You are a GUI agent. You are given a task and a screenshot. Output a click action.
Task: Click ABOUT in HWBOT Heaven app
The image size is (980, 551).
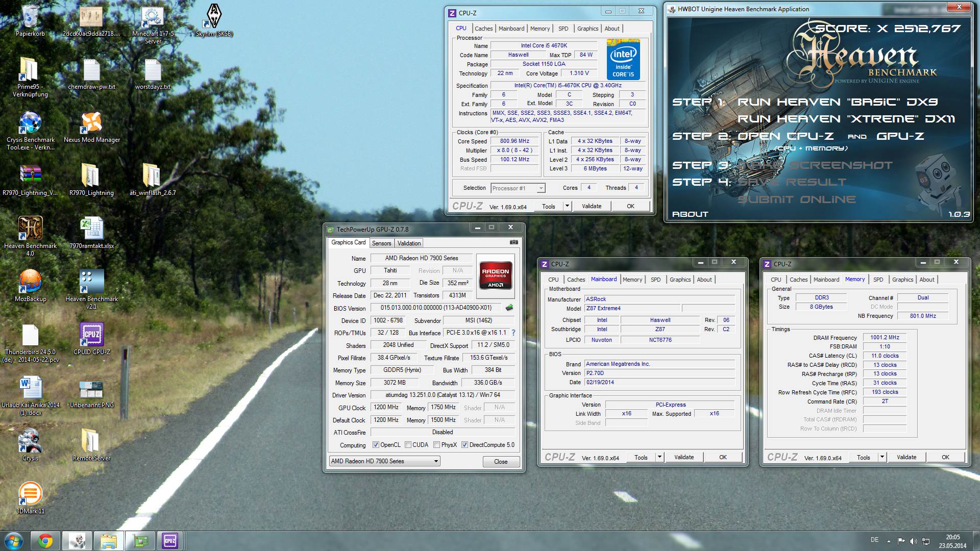click(x=690, y=214)
